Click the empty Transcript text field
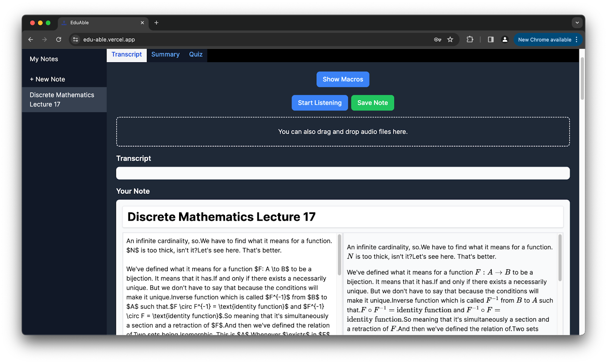The image size is (607, 364). click(343, 173)
